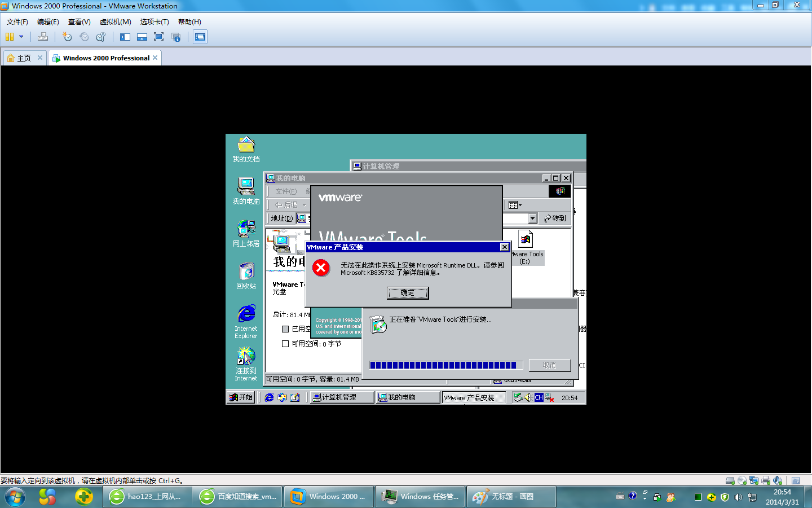Click the VMware pause (suspend) toolbar icon

[10, 37]
